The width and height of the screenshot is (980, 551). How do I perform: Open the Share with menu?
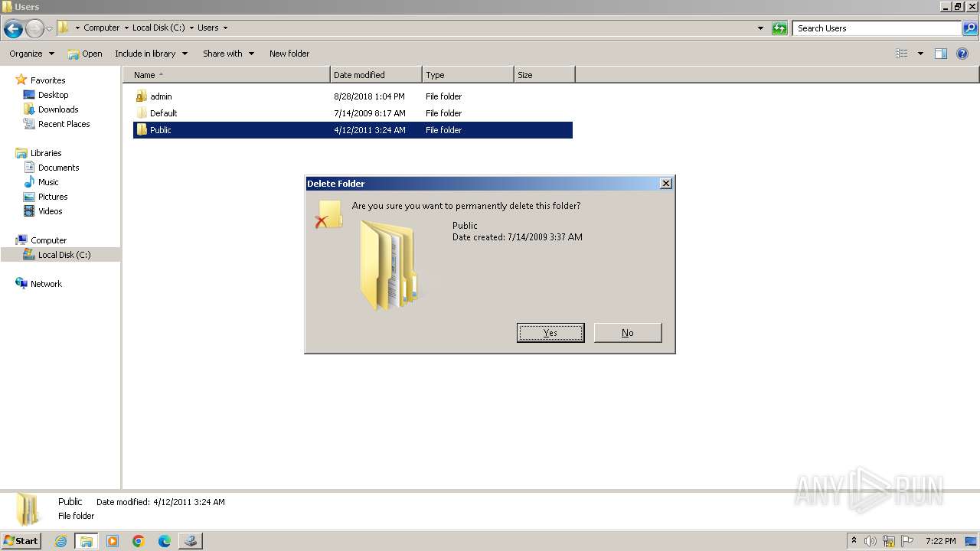(228, 54)
